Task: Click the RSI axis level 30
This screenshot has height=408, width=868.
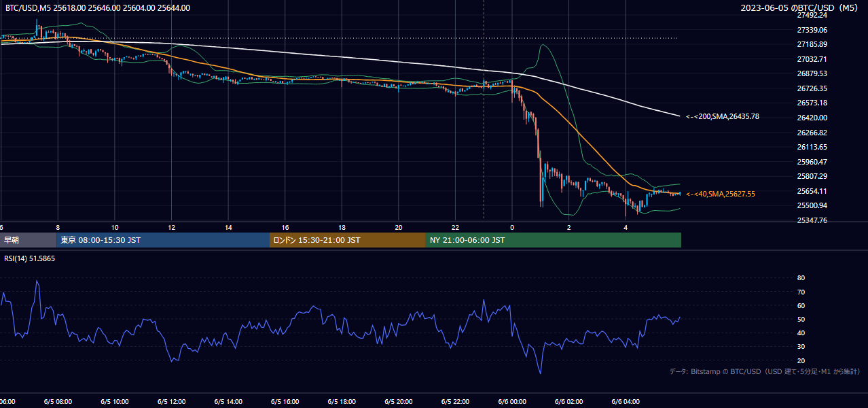Action: pyautogui.click(x=801, y=347)
